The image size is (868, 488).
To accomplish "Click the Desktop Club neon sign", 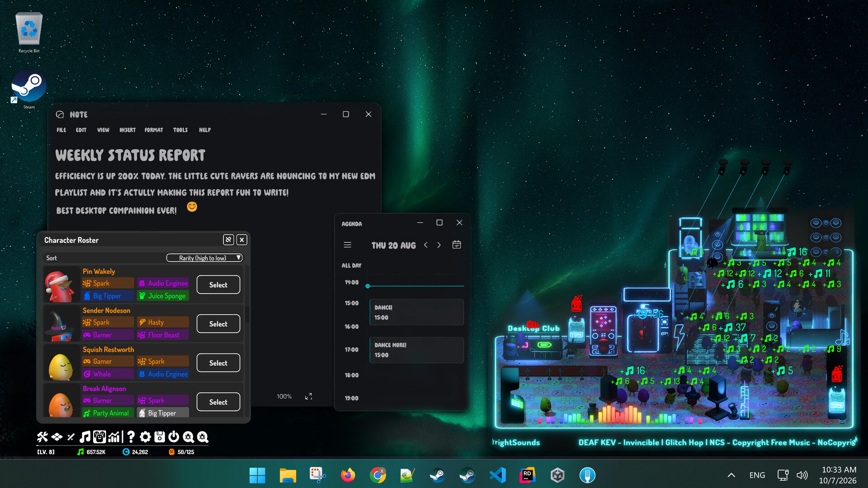I will click(533, 328).
